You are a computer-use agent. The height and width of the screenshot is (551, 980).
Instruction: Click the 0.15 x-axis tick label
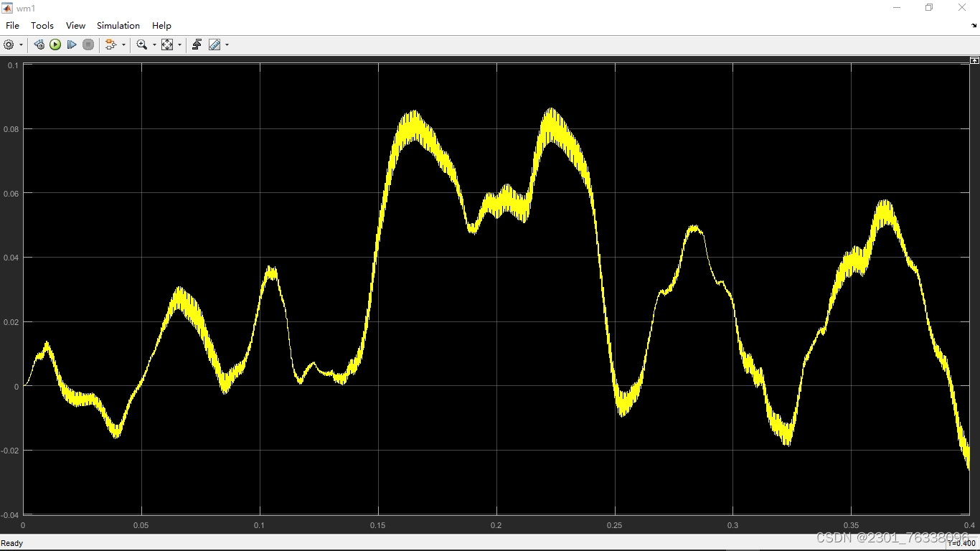point(378,525)
